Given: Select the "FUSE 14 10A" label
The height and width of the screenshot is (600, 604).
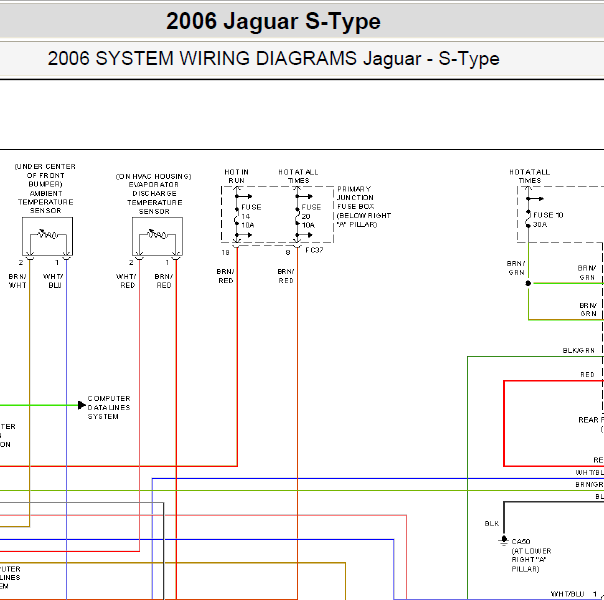Looking at the screenshot, I should tap(250, 216).
